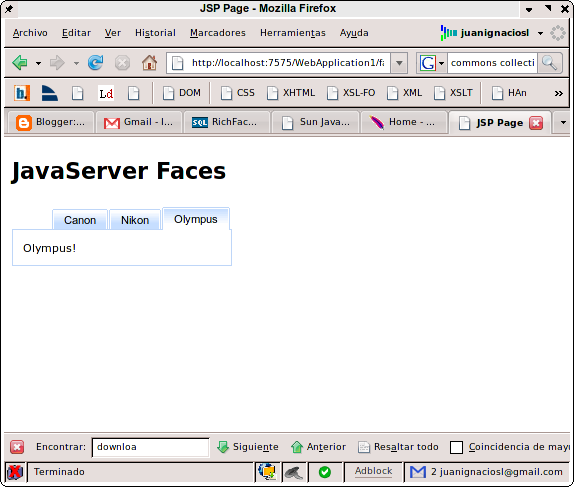Select the Nikon tab
Screen dimensions: 574x487
click(135, 220)
